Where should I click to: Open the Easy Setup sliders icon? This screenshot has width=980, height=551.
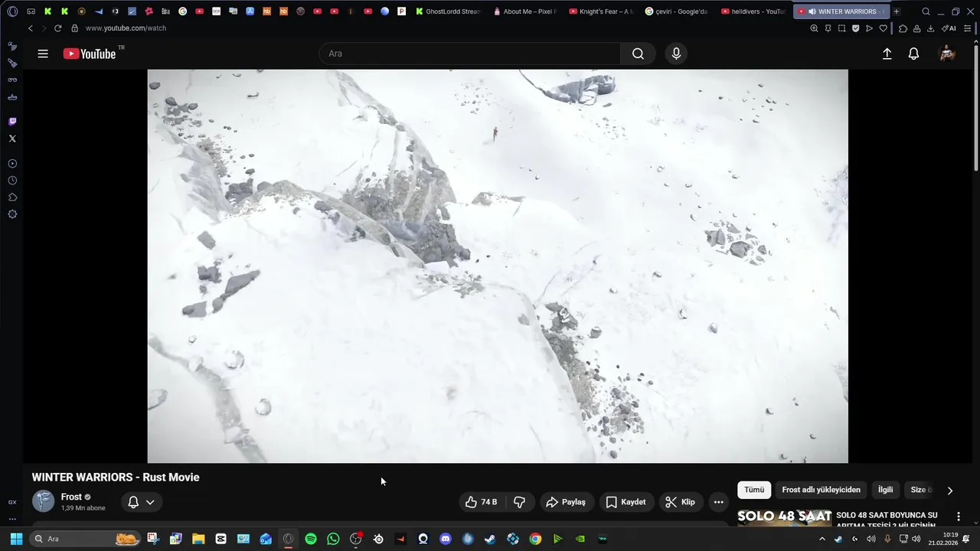point(967,28)
